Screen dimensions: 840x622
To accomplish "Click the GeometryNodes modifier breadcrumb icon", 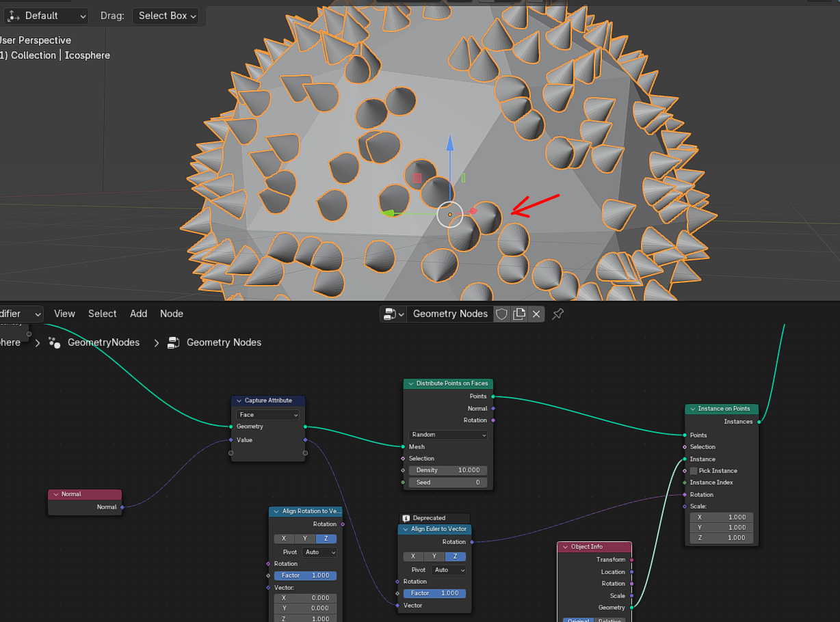I will [55, 342].
